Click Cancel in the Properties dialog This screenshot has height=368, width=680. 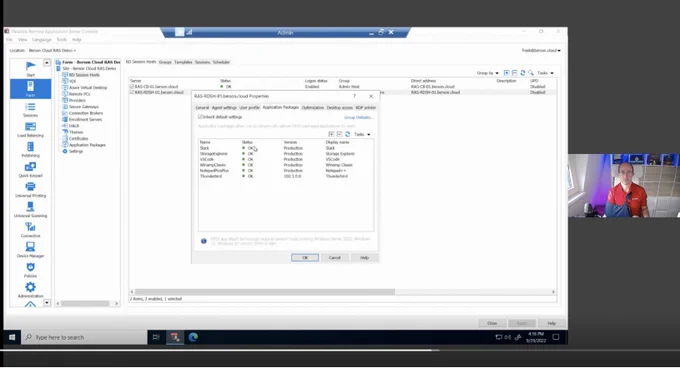click(x=335, y=257)
